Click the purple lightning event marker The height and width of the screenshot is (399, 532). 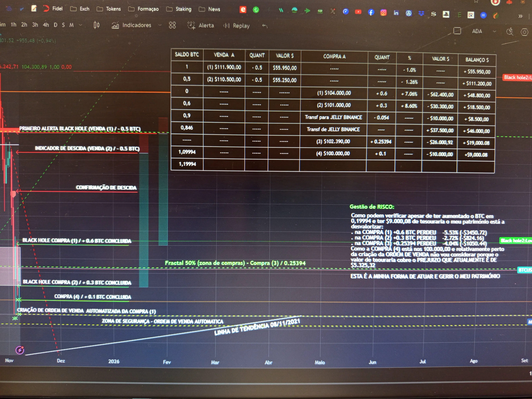20,350
